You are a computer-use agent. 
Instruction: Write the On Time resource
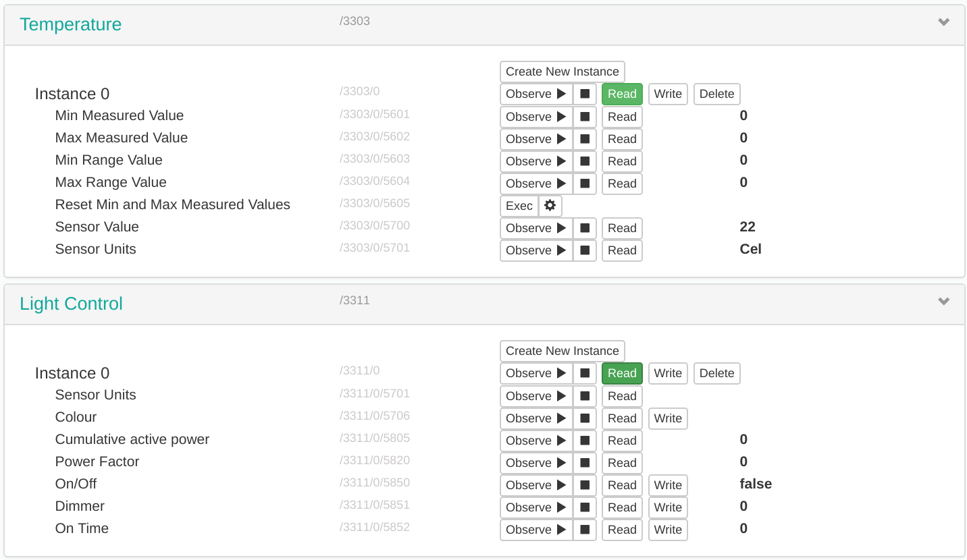click(668, 530)
